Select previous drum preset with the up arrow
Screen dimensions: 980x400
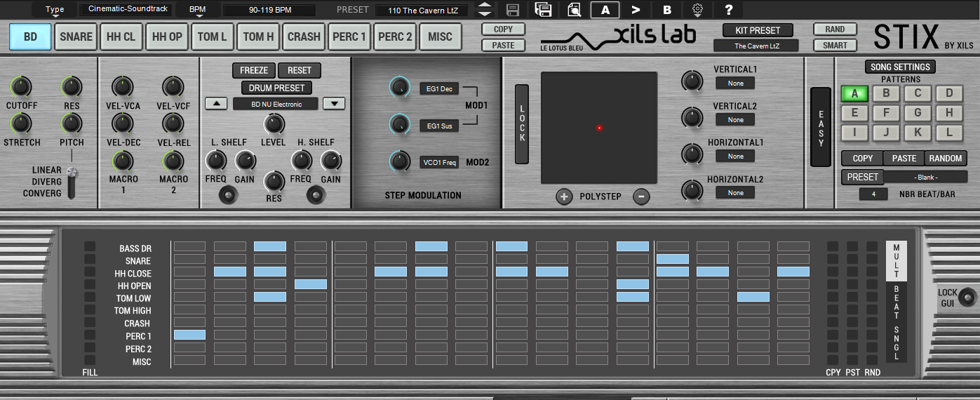click(x=216, y=104)
